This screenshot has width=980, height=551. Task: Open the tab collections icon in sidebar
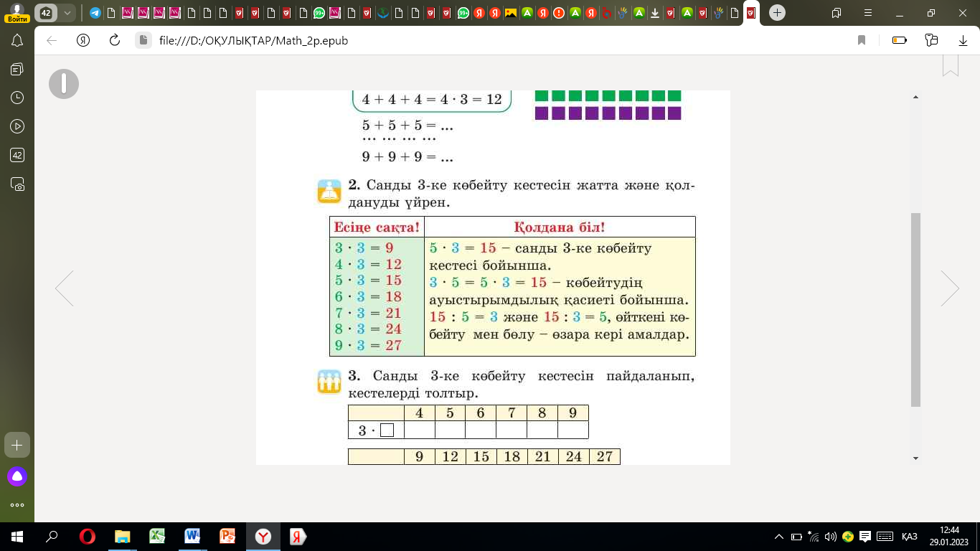(17, 69)
